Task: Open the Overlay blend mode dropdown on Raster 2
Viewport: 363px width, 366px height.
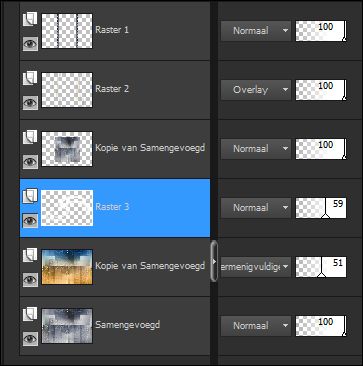Action: click(x=256, y=90)
